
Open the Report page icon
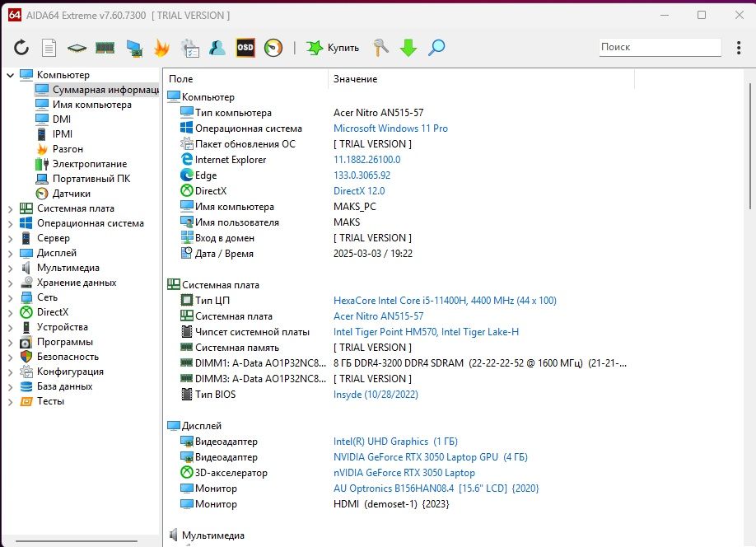[x=49, y=47]
